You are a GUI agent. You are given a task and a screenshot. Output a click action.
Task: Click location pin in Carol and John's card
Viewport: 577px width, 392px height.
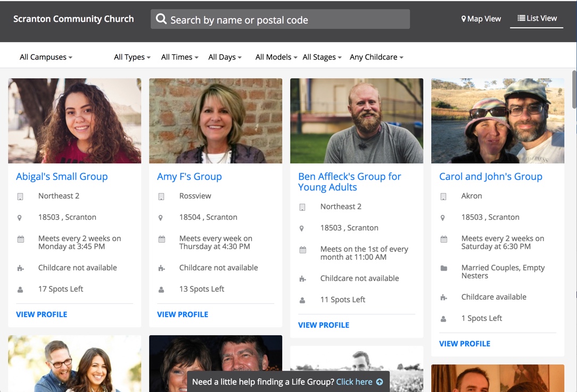pos(443,218)
